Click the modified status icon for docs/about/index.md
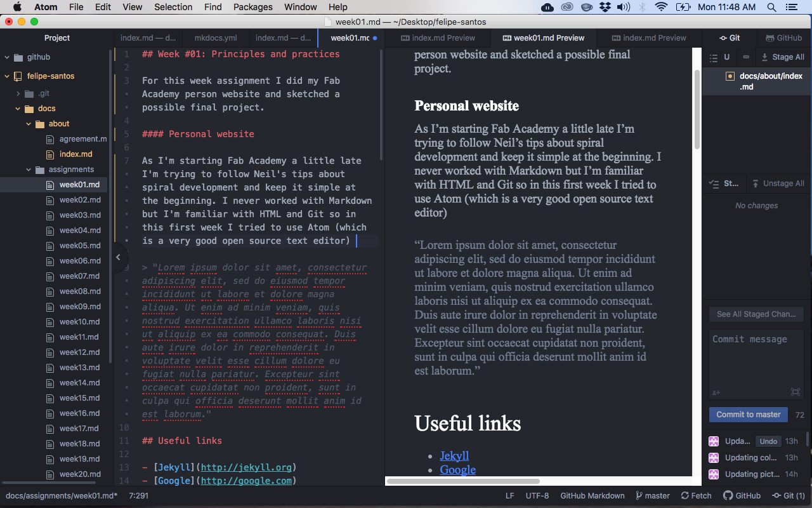812x508 pixels. click(730, 76)
